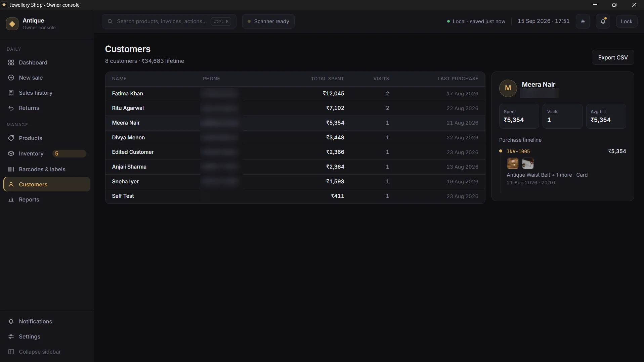The image size is (644, 362).
Task: Go to Returns arrow icon
Action: pos(11,108)
